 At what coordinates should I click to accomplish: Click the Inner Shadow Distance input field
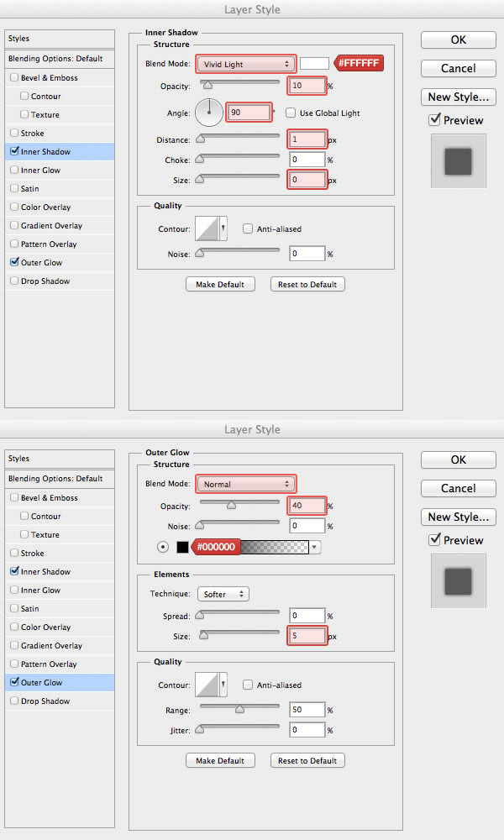[x=307, y=139]
